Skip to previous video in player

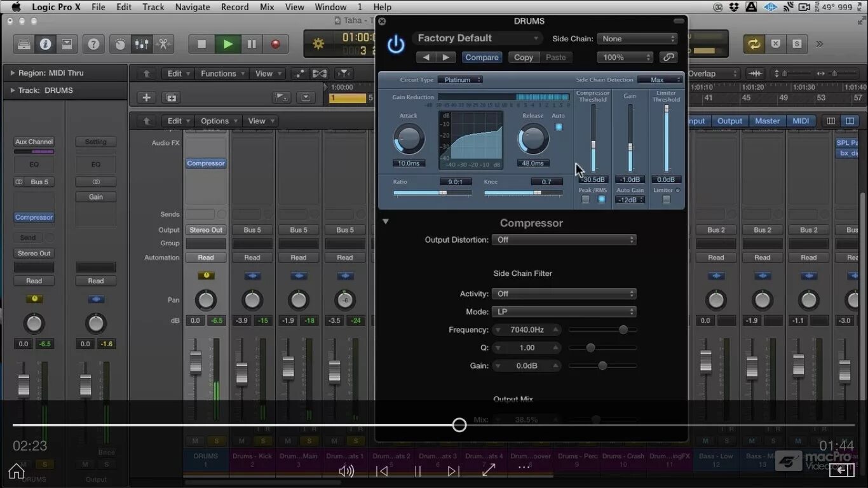pos(382,471)
